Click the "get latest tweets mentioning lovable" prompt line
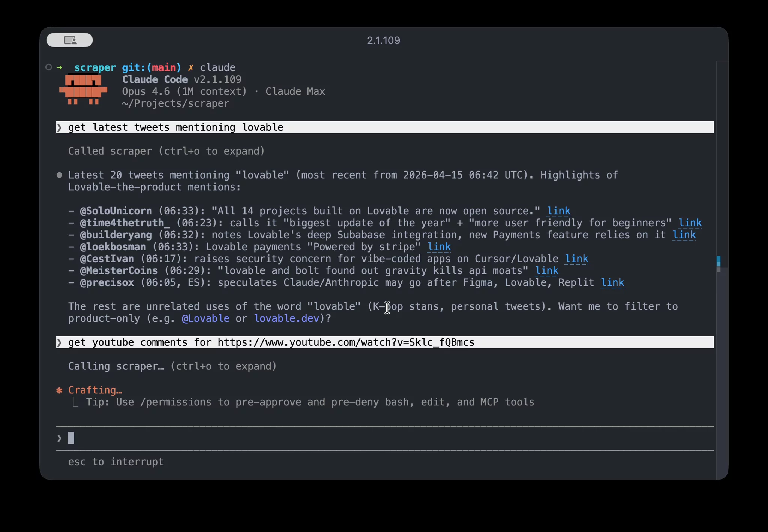 point(385,127)
